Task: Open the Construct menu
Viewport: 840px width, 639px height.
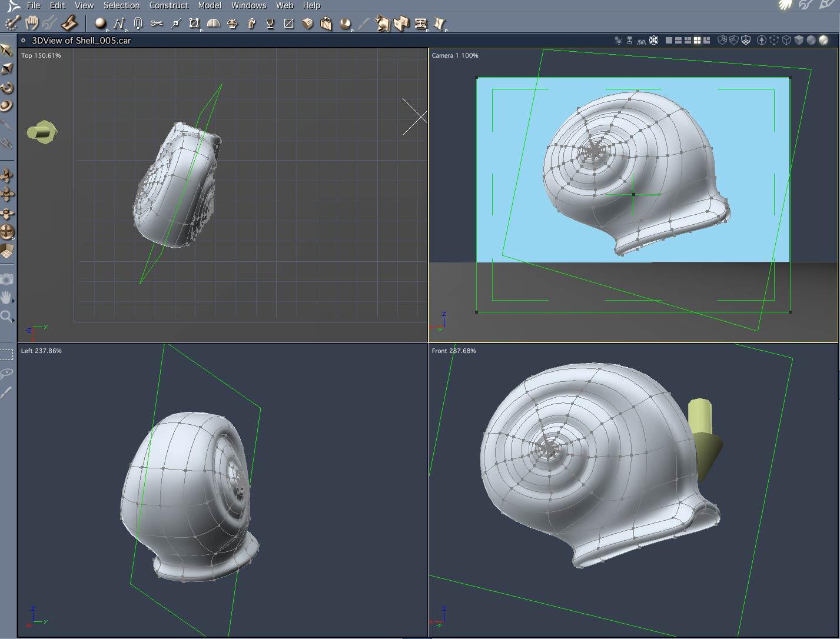Action: tap(169, 5)
